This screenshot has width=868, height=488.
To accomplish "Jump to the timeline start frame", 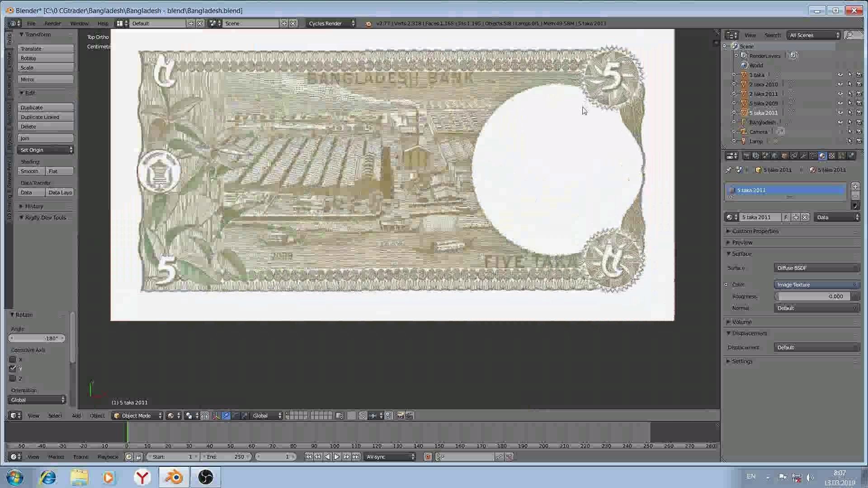I will point(308,457).
